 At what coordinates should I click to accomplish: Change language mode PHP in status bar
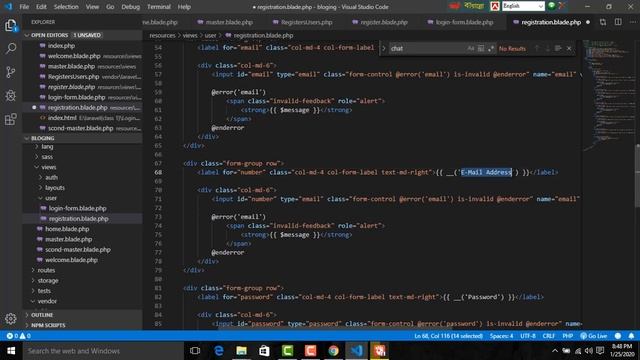[x=567, y=336]
